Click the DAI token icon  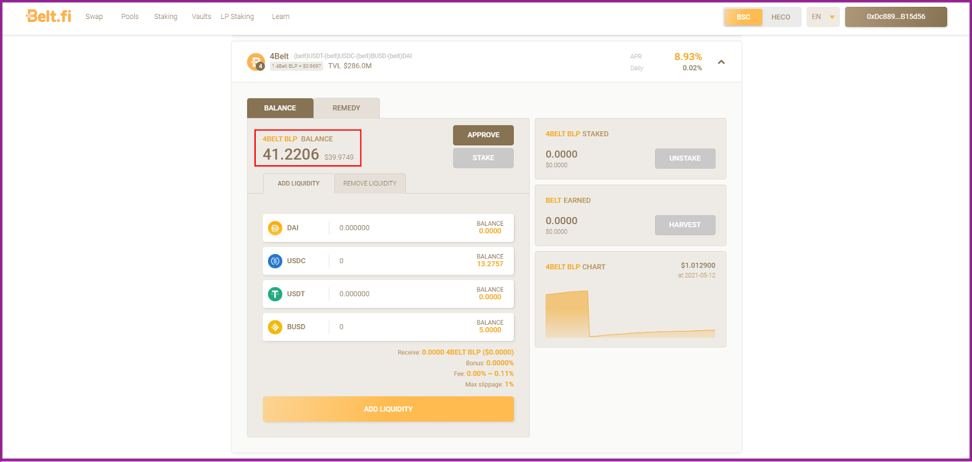[x=275, y=228]
